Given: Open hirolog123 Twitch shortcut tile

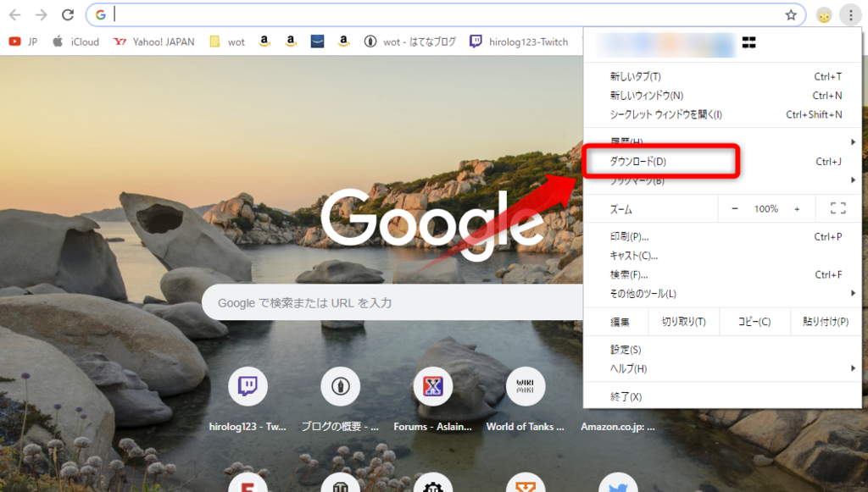Looking at the screenshot, I should point(248,386).
